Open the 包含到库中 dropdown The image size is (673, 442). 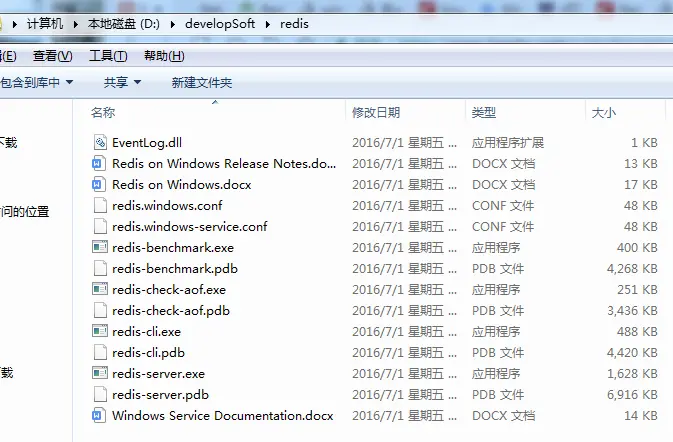[36, 82]
